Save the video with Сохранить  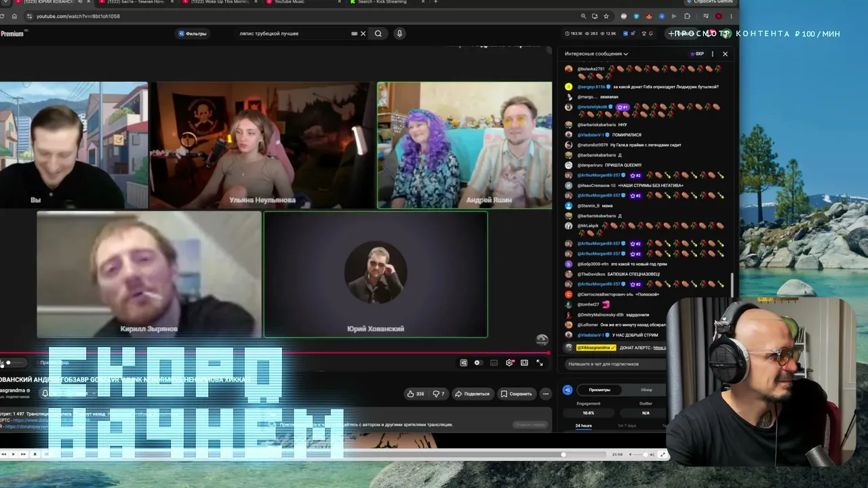point(516,394)
